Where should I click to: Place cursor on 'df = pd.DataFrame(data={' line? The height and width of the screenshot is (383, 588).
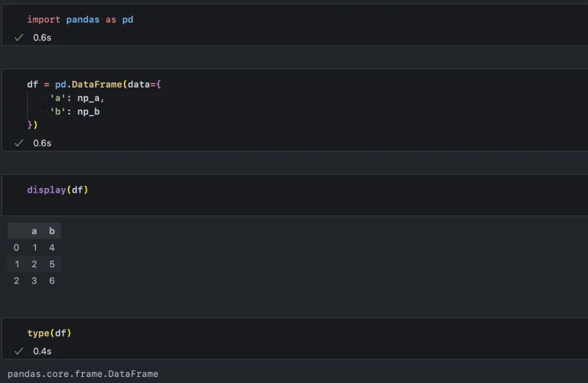(94, 85)
